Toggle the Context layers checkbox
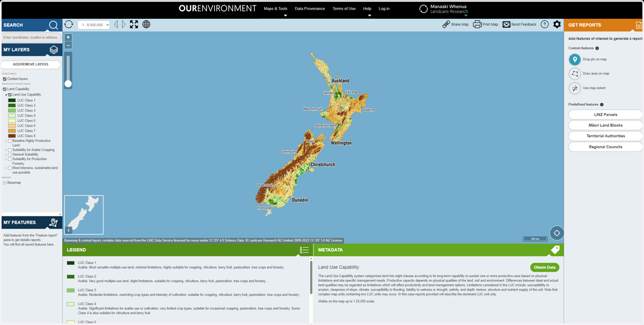Image resolution: width=644 pixels, height=325 pixels. [x=5, y=79]
